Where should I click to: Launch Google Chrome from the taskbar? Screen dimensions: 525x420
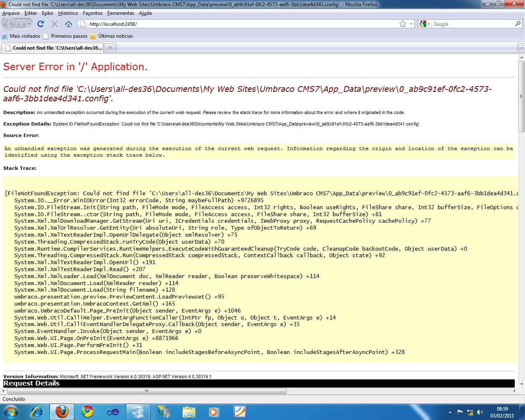(87, 411)
